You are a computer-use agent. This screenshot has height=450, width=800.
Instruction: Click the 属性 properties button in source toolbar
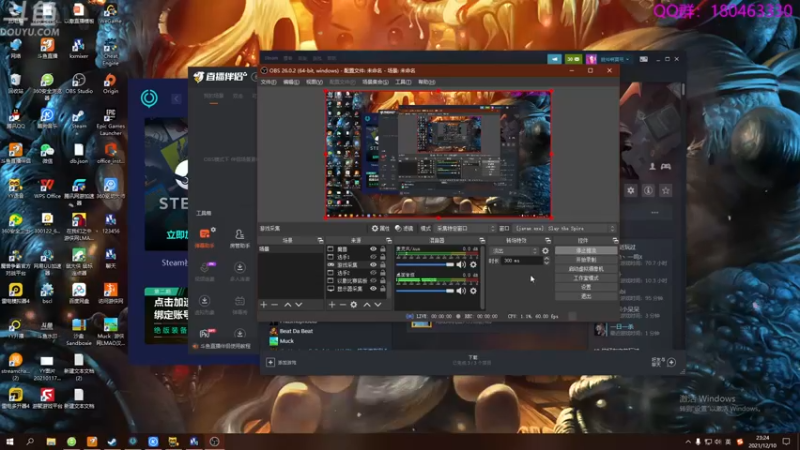(x=381, y=229)
